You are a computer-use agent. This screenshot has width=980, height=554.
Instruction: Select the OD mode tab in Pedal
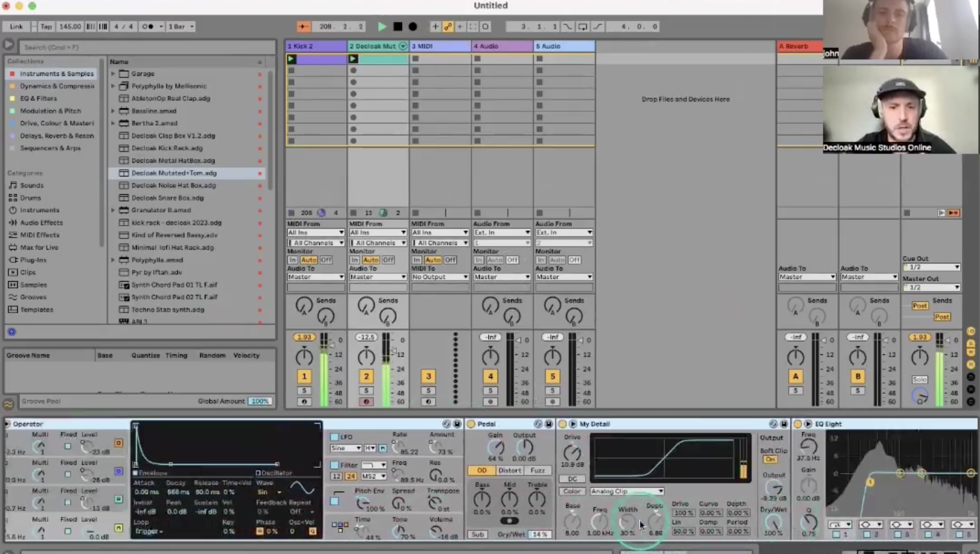(x=481, y=470)
